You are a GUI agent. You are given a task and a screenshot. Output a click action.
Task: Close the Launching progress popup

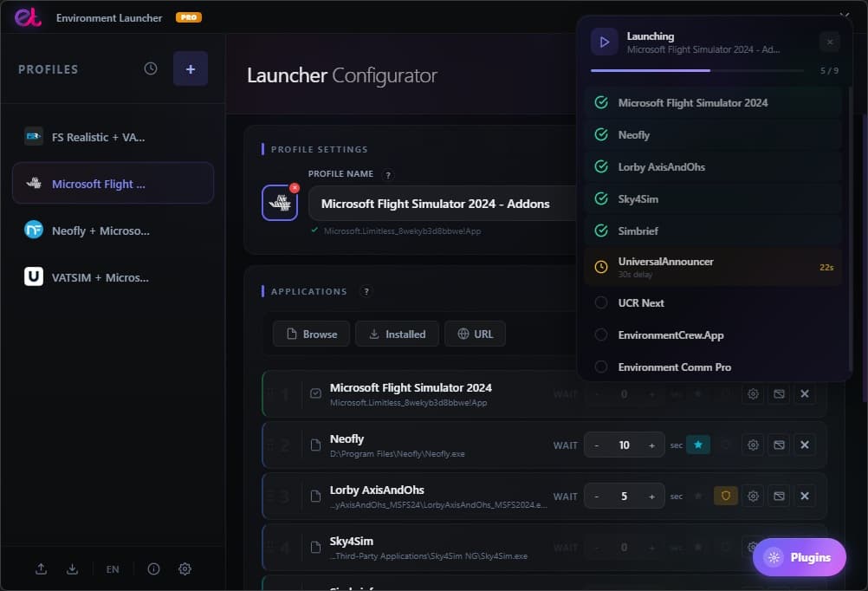[829, 42]
